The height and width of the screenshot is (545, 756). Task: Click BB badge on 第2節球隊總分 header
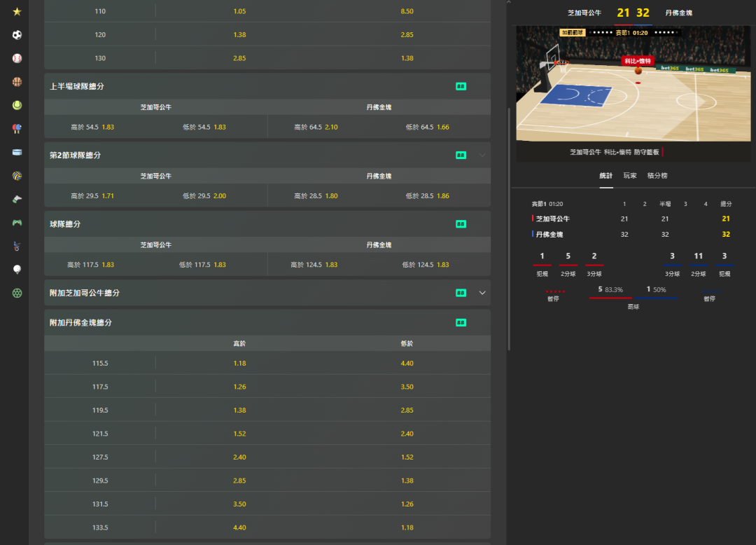click(x=461, y=156)
